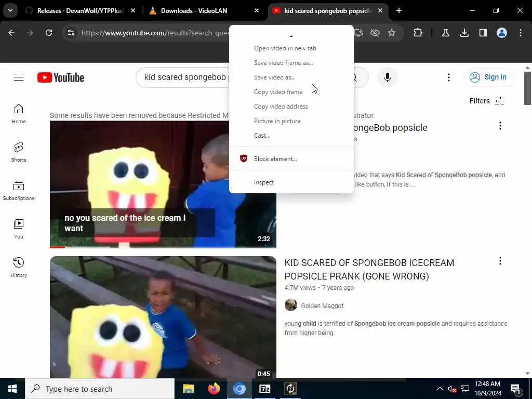Click the eye-slash tracking protection icon

click(x=375, y=33)
